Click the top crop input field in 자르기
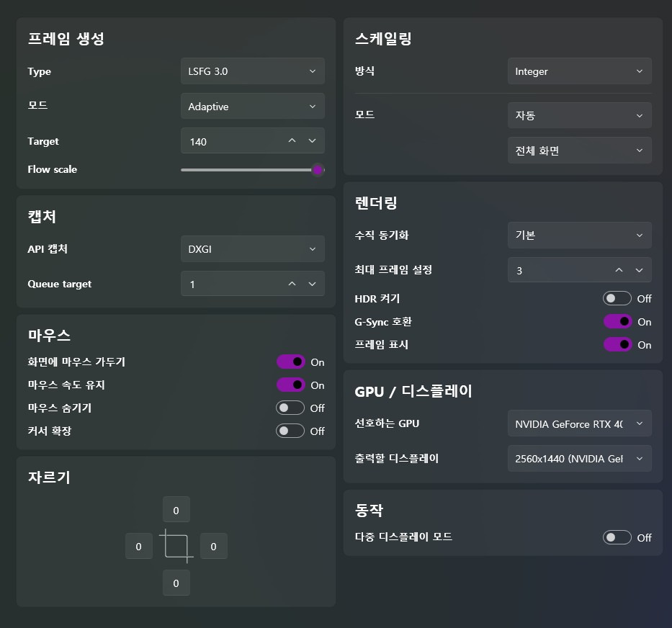Screen dimensions: 672x628 [x=176, y=510]
